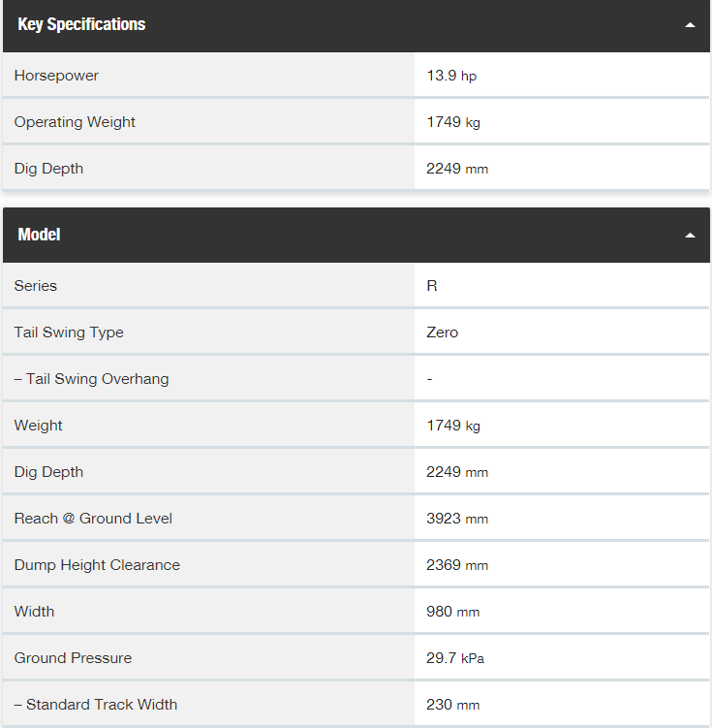Click the Reach @ Ground Level label
712x728 pixels.
(93, 519)
